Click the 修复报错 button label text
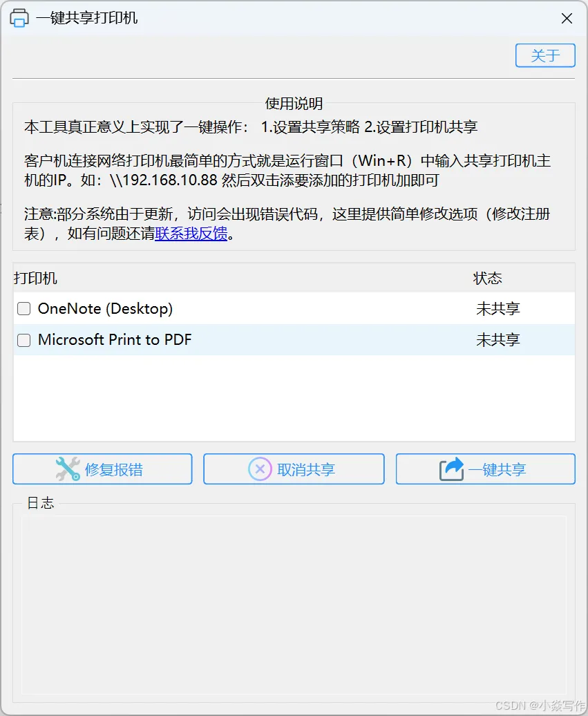588x716 pixels. (x=114, y=469)
